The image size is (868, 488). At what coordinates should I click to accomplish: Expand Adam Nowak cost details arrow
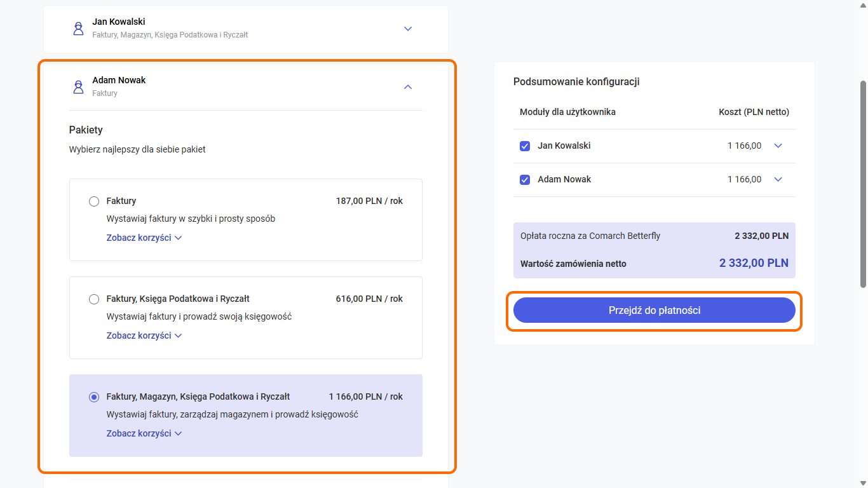tap(778, 180)
